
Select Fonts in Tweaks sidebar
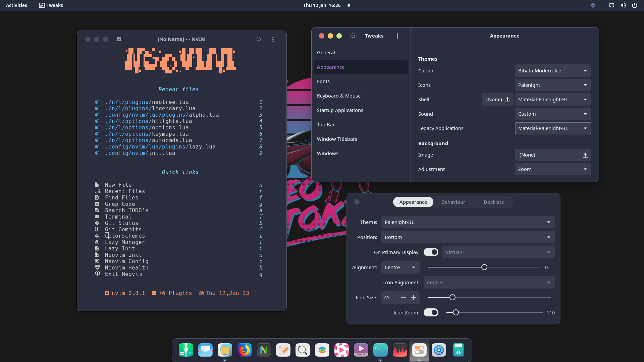point(361,81)
